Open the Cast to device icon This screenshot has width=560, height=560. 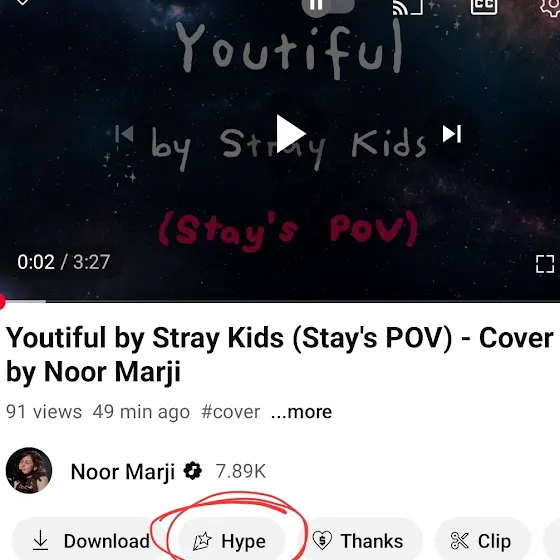pos(408,6)
